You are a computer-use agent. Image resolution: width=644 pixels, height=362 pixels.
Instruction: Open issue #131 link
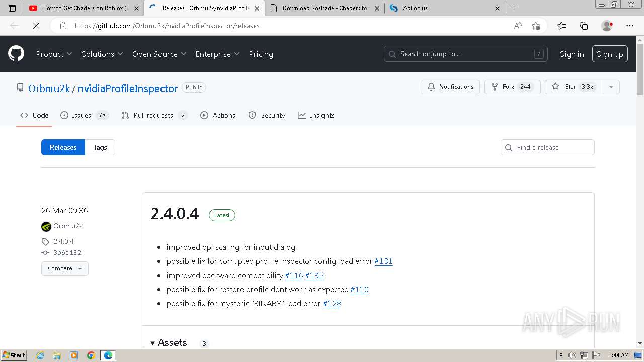[383, 261]
